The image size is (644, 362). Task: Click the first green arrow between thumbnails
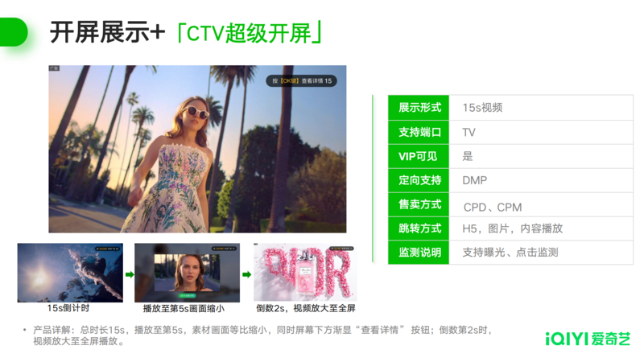pos(129,275)
